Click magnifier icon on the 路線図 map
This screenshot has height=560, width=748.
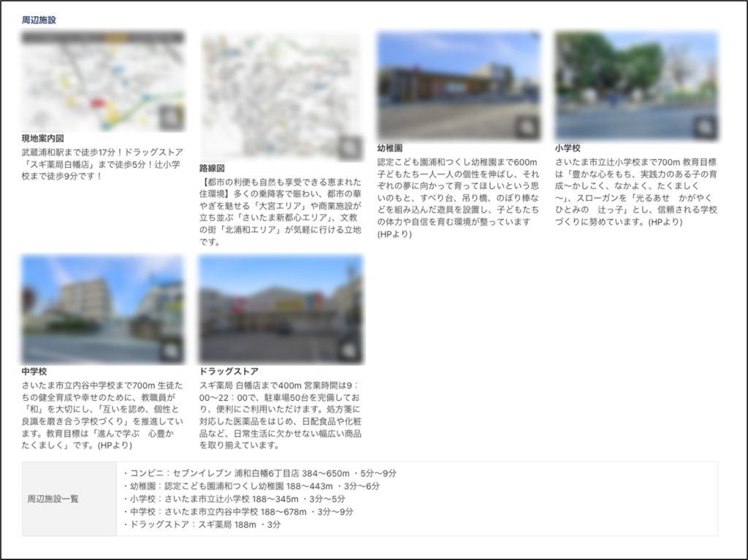[348, 147]
